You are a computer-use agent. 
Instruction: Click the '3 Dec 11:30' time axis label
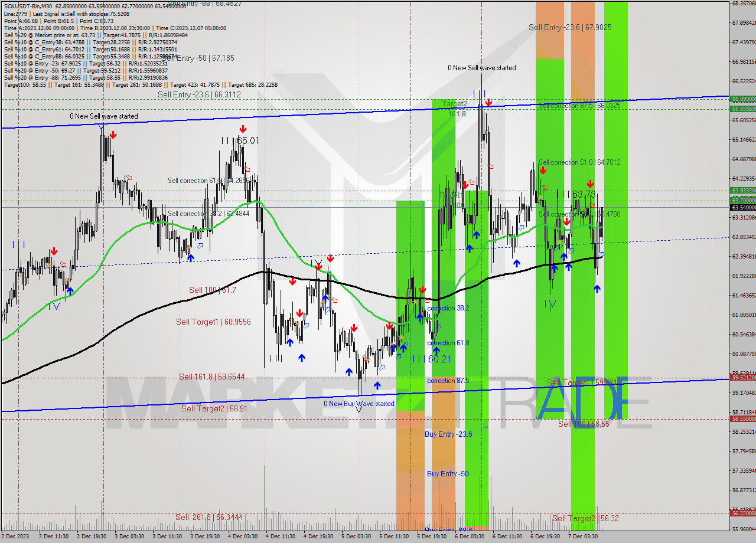[167, 537]
